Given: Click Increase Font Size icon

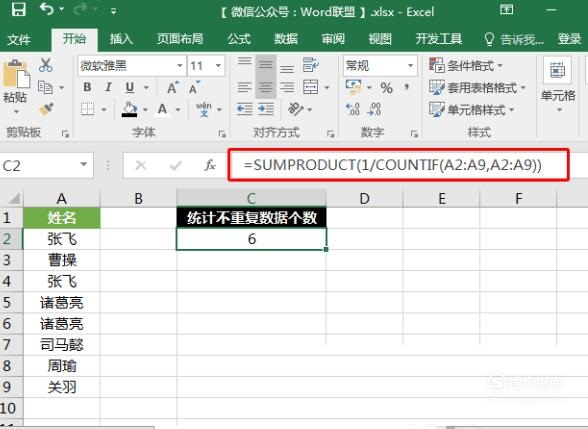Looking at the screenshot, I should coord(172,87).
